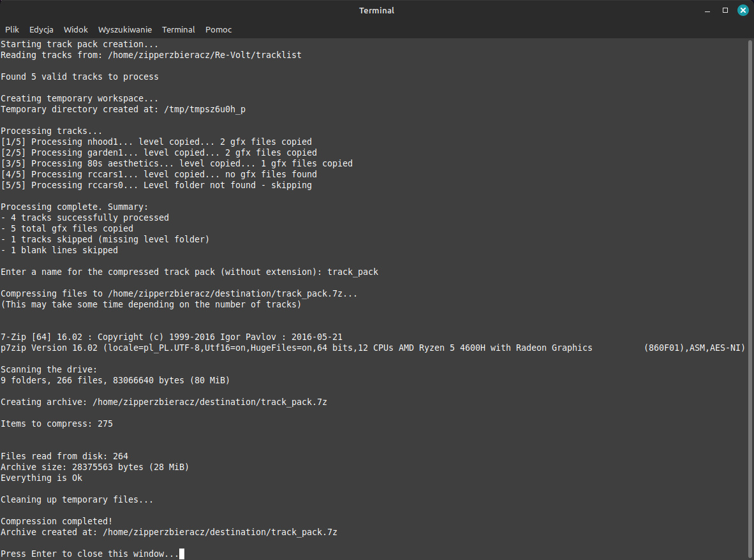Click the 'Compressing files to' path line

[x=179, y=293]
